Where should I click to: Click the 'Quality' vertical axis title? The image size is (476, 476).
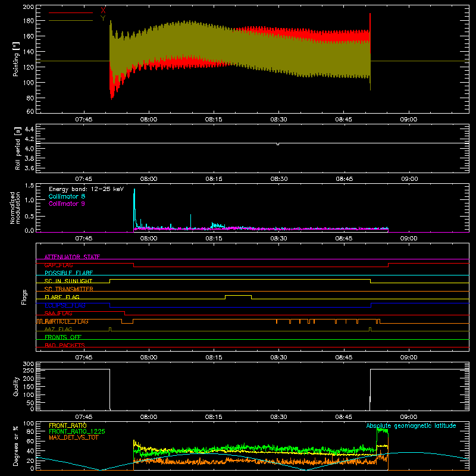16,386
